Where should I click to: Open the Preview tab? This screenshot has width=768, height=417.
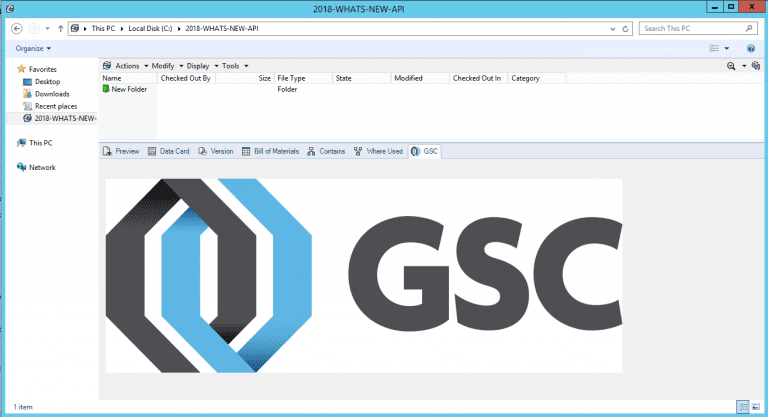[x=121, y=151]
